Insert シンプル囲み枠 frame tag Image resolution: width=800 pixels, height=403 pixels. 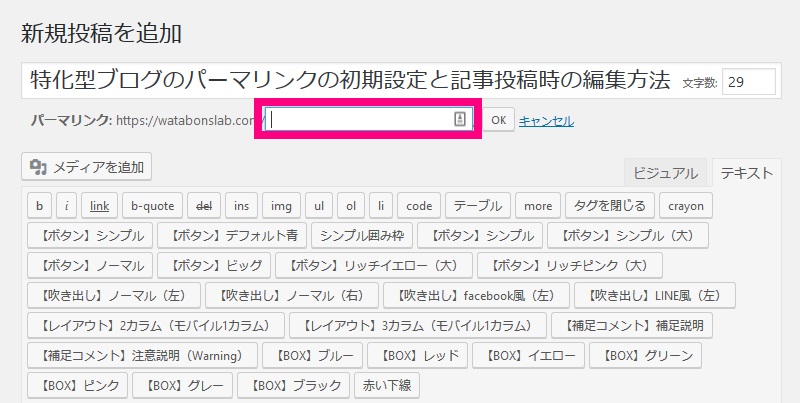(362, 235)
